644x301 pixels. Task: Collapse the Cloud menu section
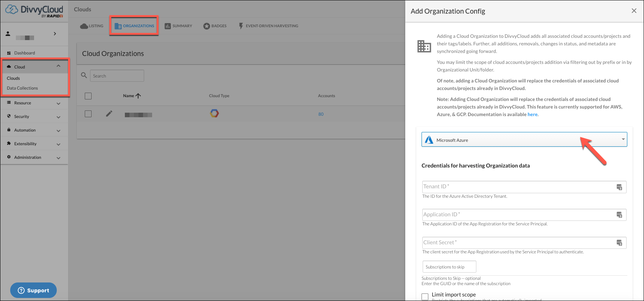[x=58, y=66]
